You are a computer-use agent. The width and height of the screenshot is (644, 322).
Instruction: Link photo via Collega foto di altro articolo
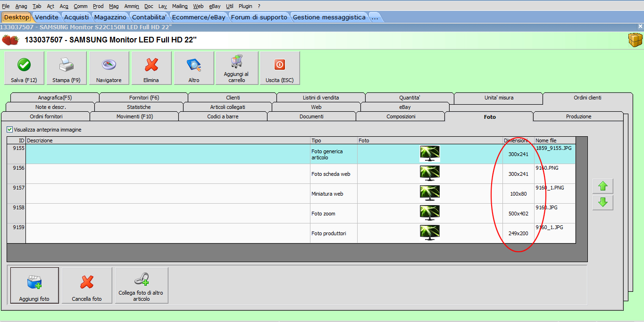(x=142, y=285)
